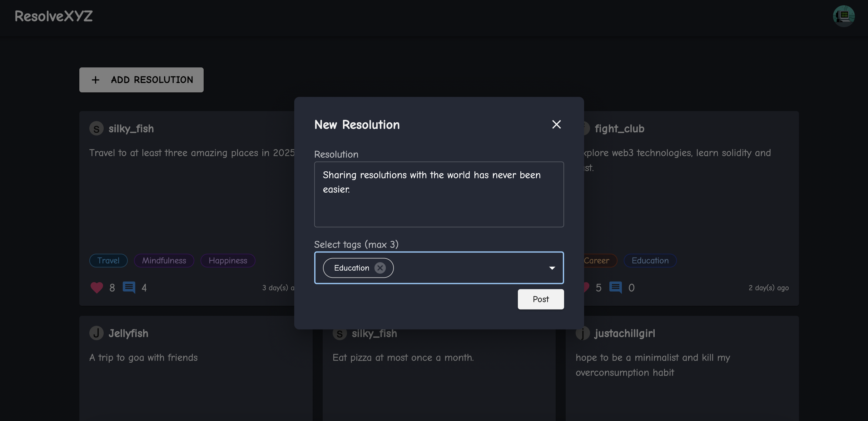Click 'Eat pizza at most once a month.' text
The height and width of the screenshot is (421, 868).
point(403,357)
